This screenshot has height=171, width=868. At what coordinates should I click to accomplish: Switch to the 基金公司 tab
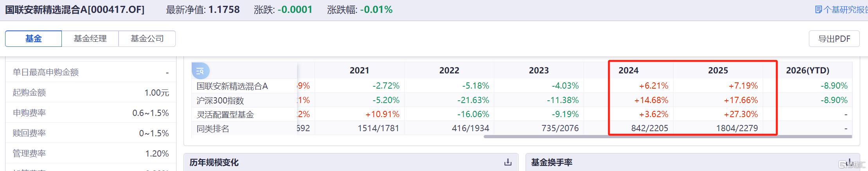pos(147,39)
